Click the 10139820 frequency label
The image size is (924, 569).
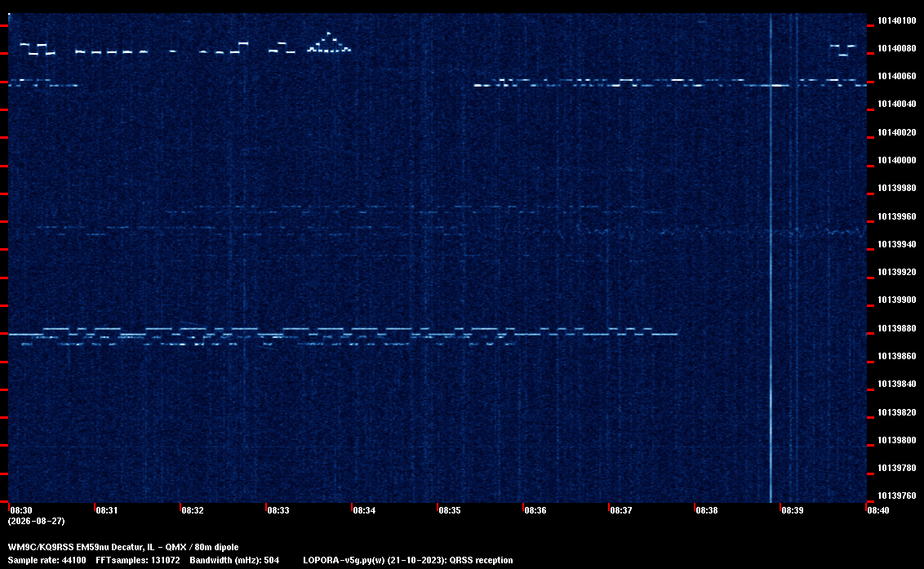tap(897, 412)
